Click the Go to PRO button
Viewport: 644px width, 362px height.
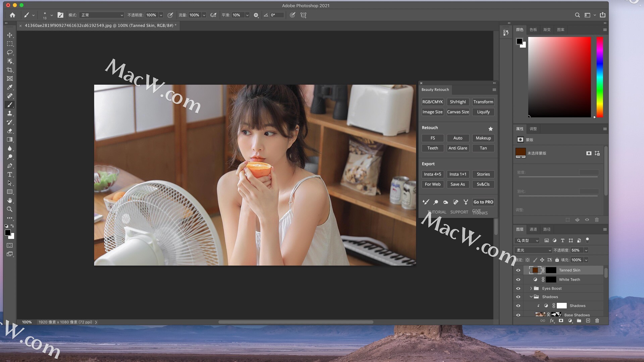483,202
